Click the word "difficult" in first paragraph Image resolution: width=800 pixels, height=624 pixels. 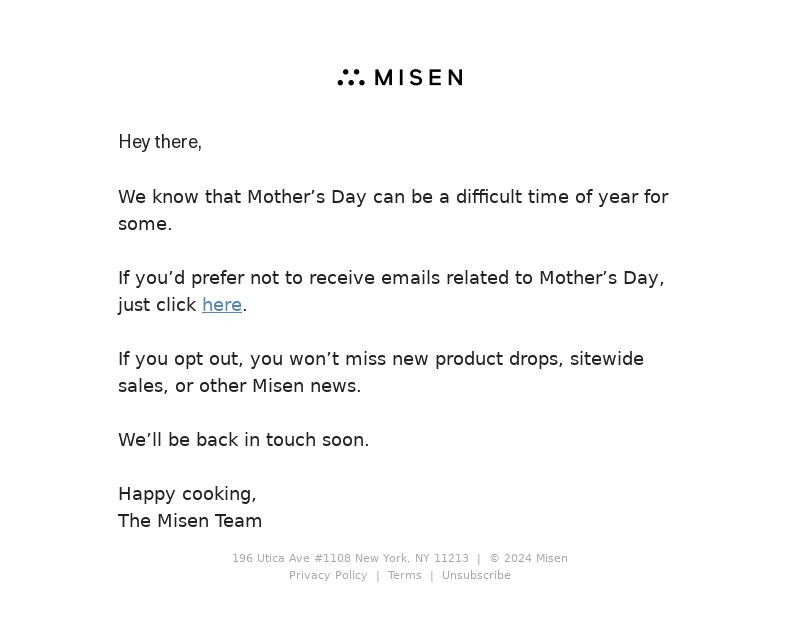[x=489, y=197]
